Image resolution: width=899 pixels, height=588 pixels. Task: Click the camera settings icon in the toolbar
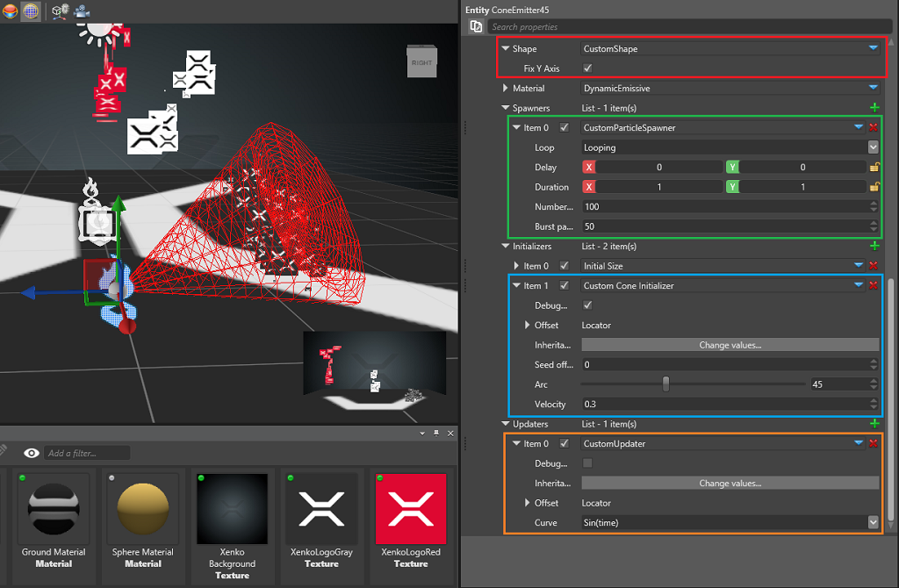tap(81, 12)
